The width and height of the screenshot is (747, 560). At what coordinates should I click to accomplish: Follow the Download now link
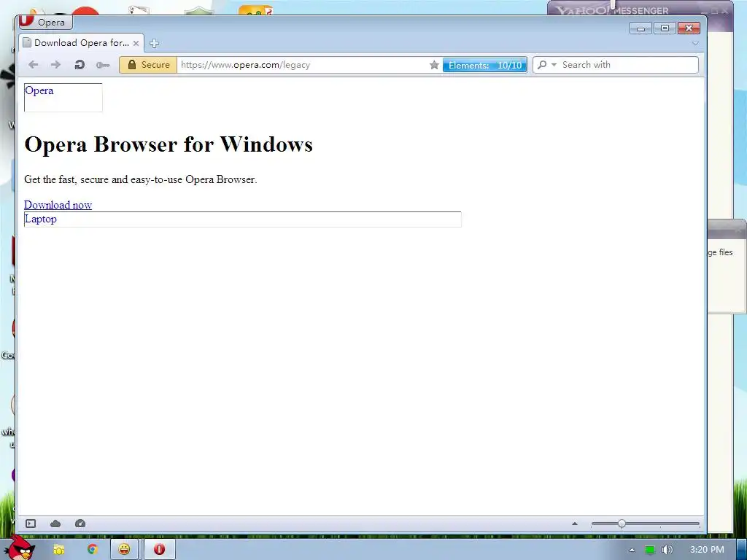58,205
